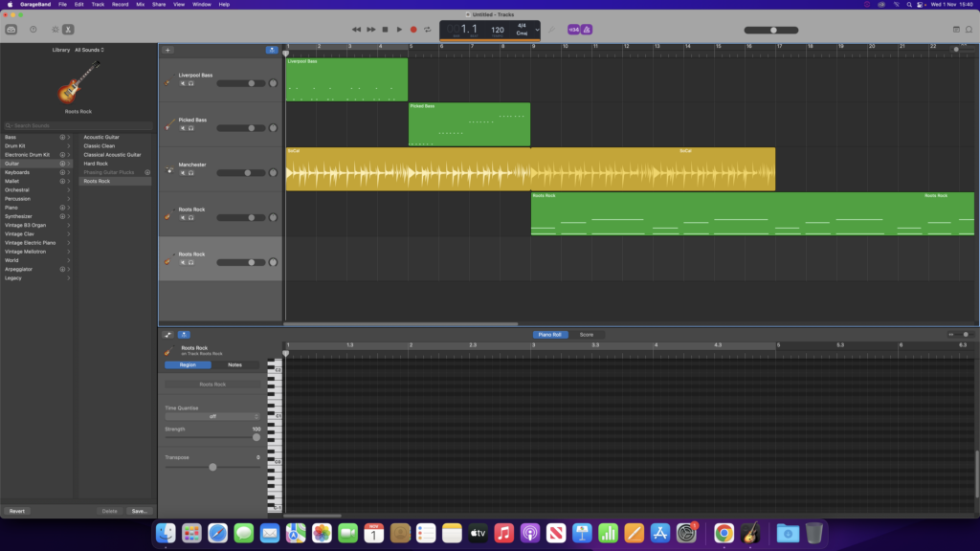The width and height of the screenshot is (980, 551).
Task: Open the Track menu
Action: tap(99, 5)
